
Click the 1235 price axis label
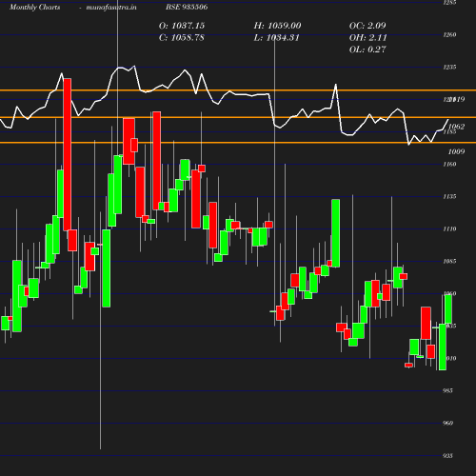[x=449, y=67]
